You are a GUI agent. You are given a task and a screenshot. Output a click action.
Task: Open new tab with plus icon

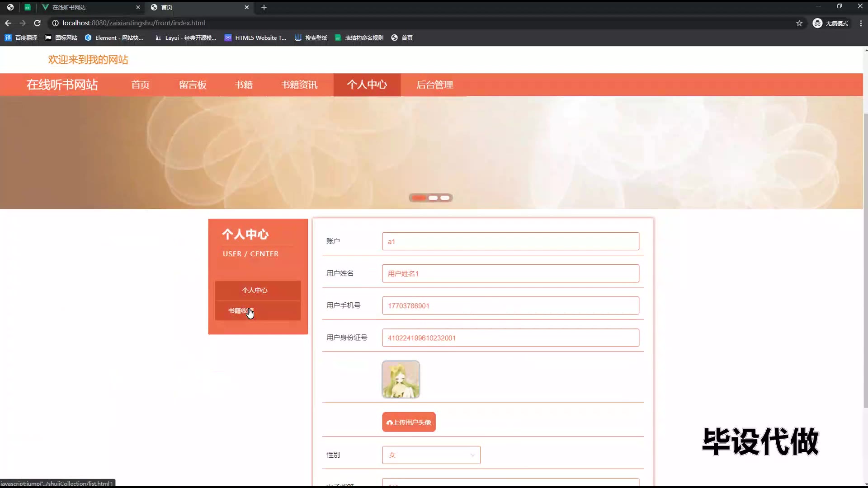click(264, 7)
